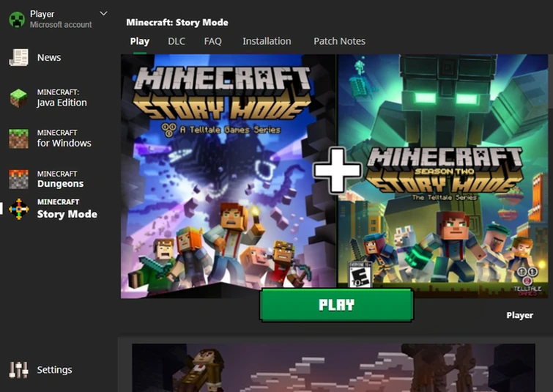553x392 pixels.
Task: Open the Settings sliders icon
Action: (x=19, y=370)
